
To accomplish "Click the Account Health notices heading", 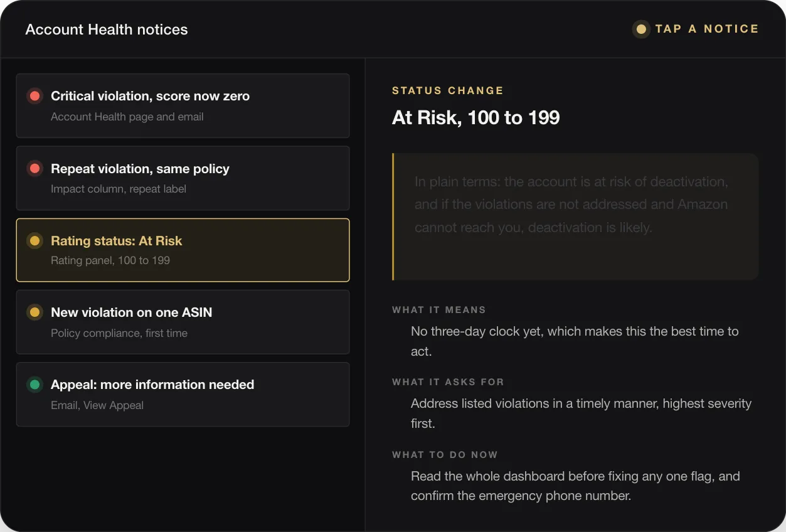I will tap(107, 29).
